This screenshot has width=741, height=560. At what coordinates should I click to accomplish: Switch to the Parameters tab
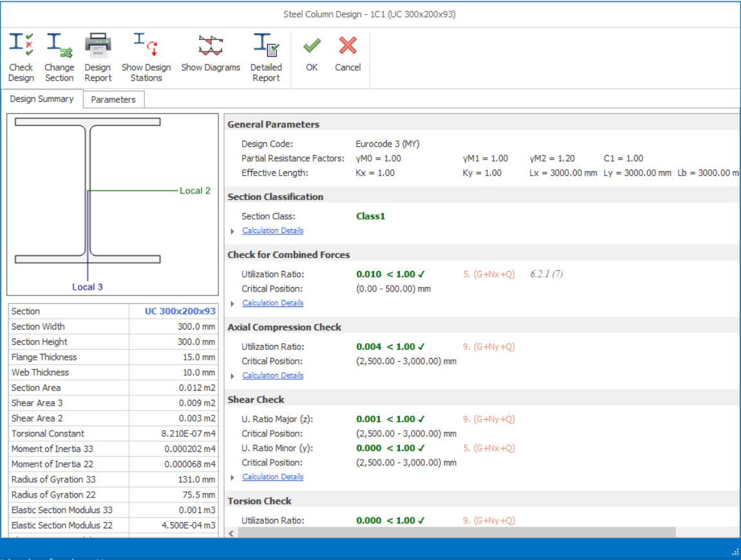coord(113,100)
